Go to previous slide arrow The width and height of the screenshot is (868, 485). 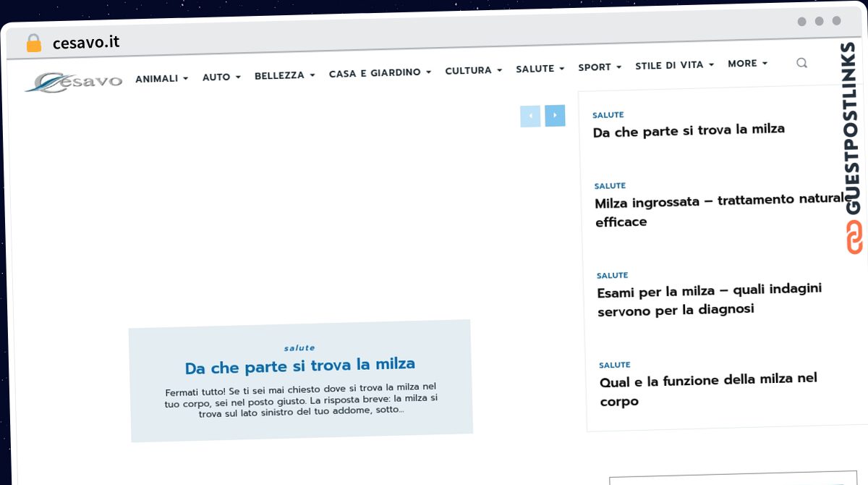[530, 116]
